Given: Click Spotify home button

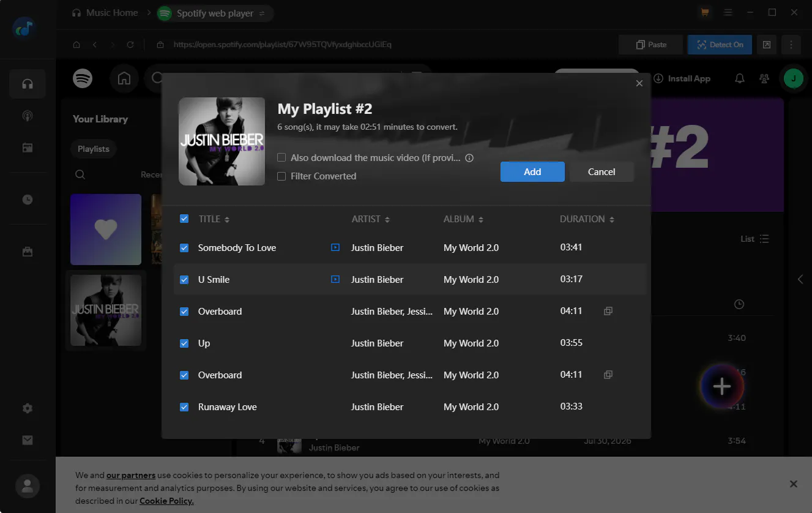Looking at the screenshot, I should [x=124, y=78].
